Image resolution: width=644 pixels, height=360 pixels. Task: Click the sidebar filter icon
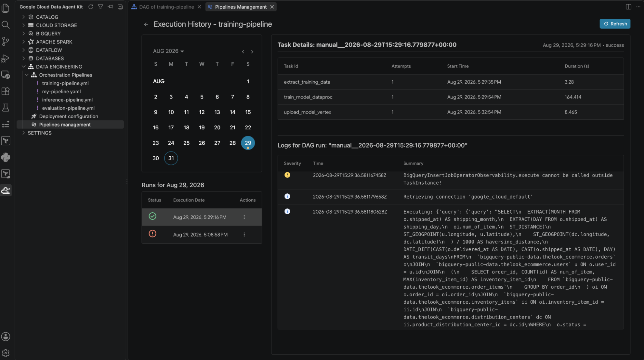click(x=101, y=7)
